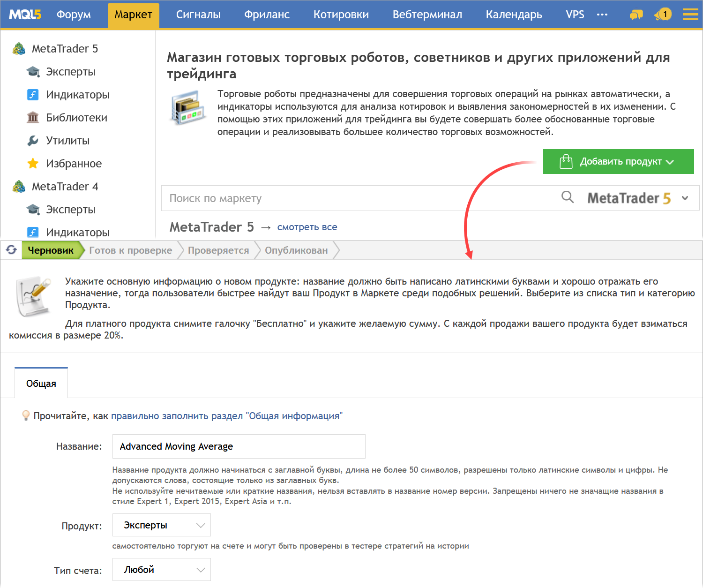
Task: Open Эксперты under MetaTrader 4
Action: pyautogui.click(x=71, y=210)
